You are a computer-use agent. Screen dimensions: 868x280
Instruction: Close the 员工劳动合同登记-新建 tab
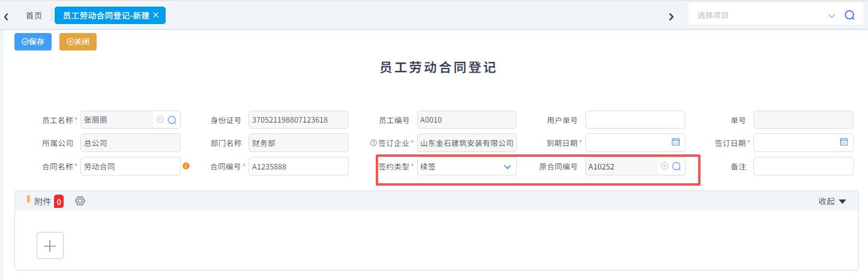coord(156,15)
